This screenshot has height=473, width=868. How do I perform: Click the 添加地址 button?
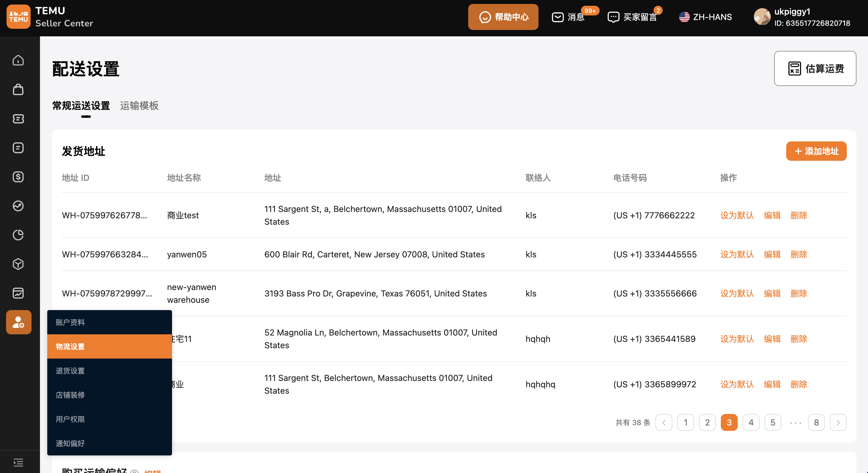click(816, 151)
